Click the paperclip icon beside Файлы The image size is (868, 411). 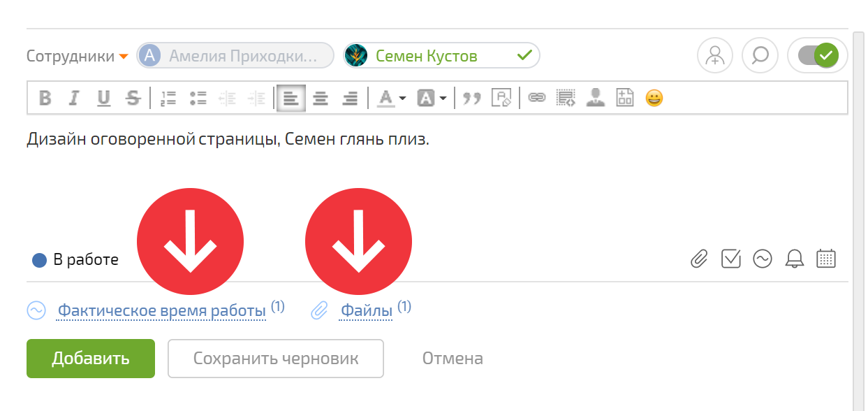click(x=319, y=310)
